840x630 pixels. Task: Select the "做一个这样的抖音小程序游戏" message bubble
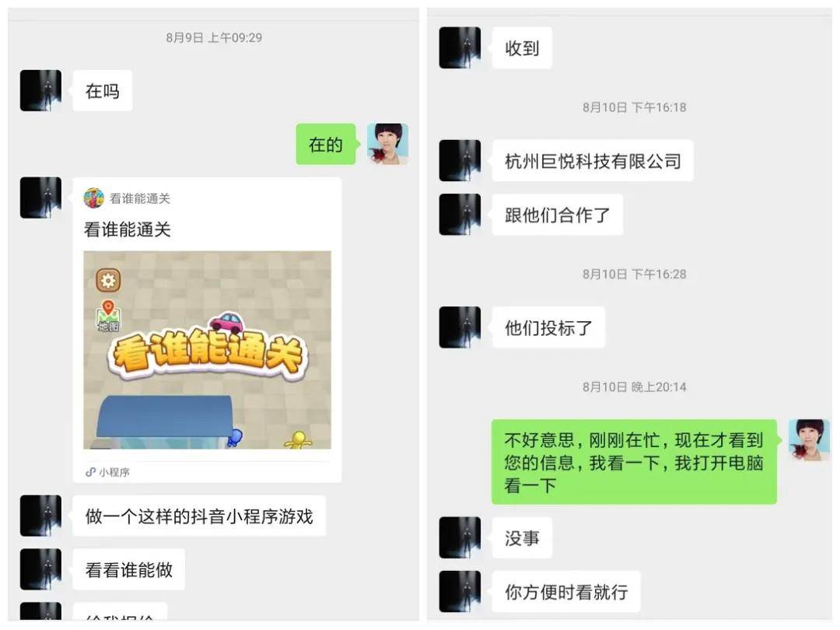(x=199, y=516)
